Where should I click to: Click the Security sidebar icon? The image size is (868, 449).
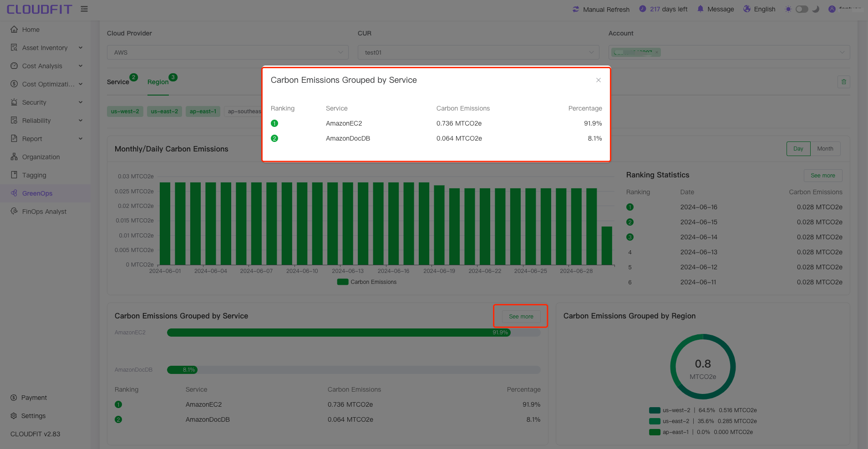pyautogui.click(x=14, y=102)
